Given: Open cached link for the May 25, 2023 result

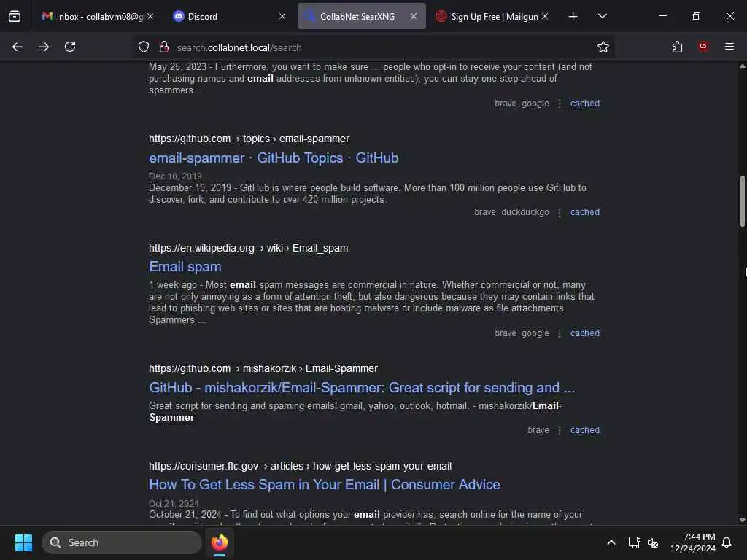Looking at the screenshot, I should (585, 104).
